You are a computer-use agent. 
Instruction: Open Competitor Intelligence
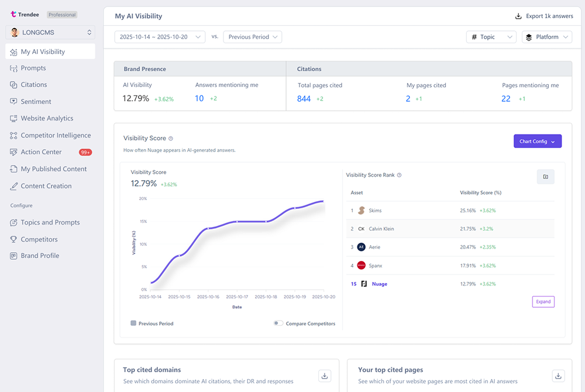[x=56, y=135]
